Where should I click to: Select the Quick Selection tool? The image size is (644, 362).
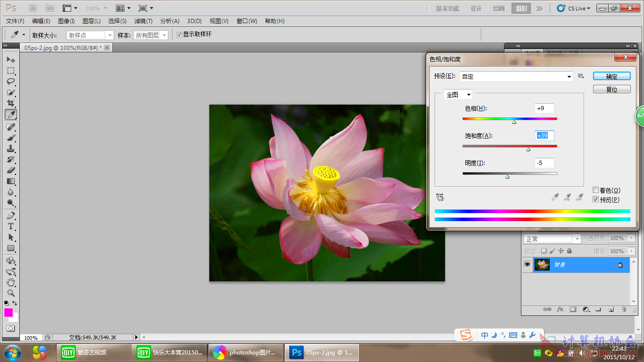click(x=11, y=92)
